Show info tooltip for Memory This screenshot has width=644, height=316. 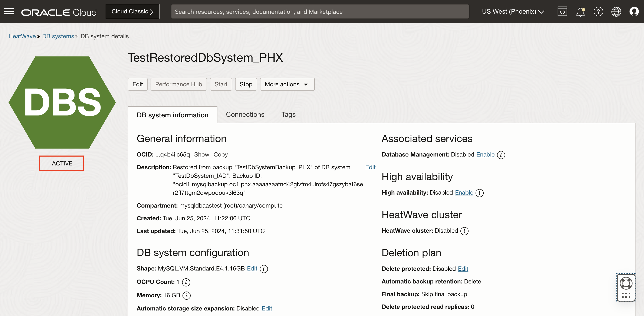pos(186,296)
